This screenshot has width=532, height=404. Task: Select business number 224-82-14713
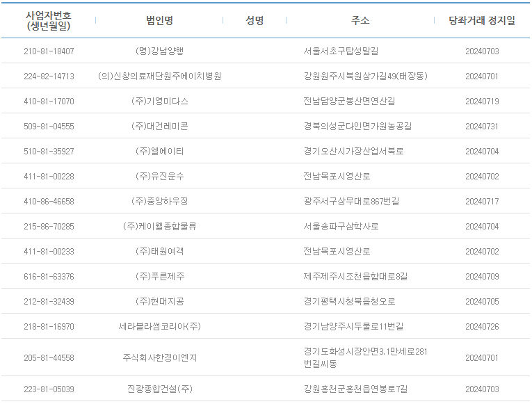pos(49,76)
